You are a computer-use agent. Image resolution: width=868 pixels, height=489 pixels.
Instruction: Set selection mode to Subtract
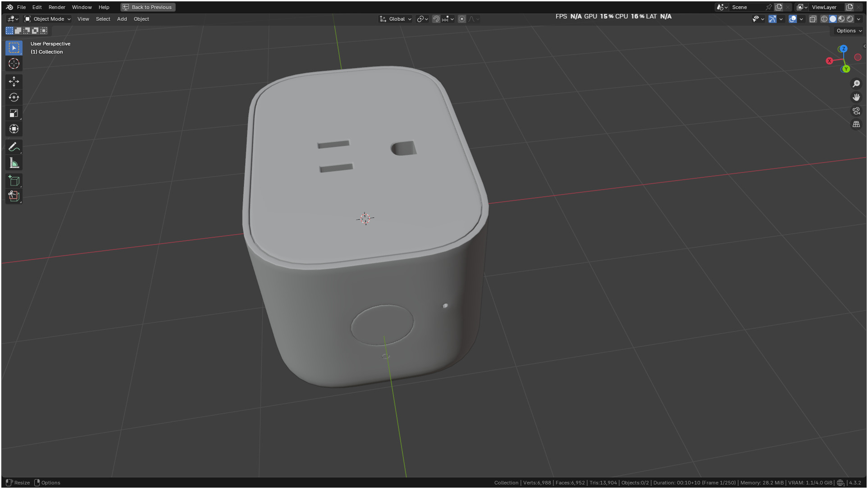(x=27, y=31)
